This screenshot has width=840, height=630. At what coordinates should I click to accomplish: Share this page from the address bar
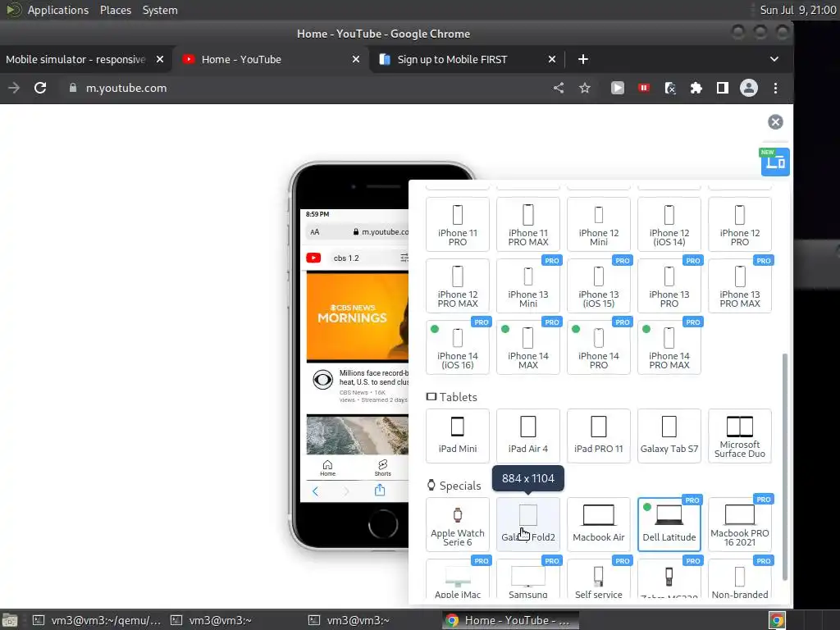(x=558, y=88)
